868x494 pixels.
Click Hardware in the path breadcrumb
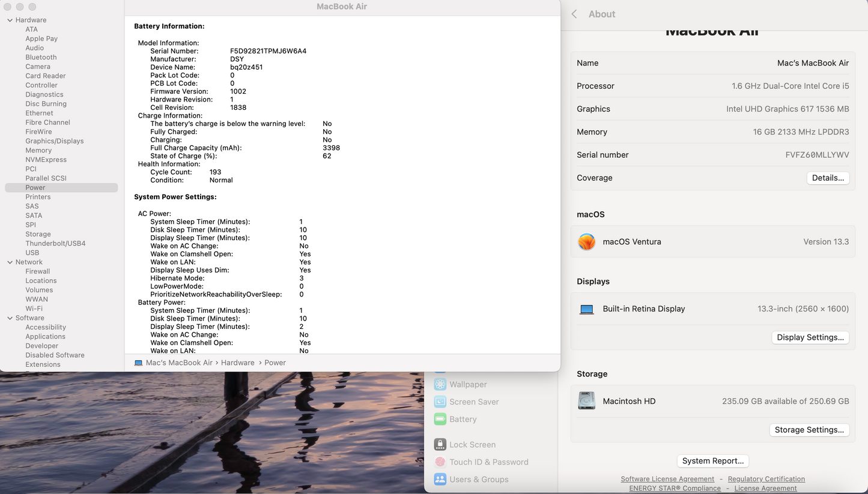pyautogui.click(x=237, y=363)
